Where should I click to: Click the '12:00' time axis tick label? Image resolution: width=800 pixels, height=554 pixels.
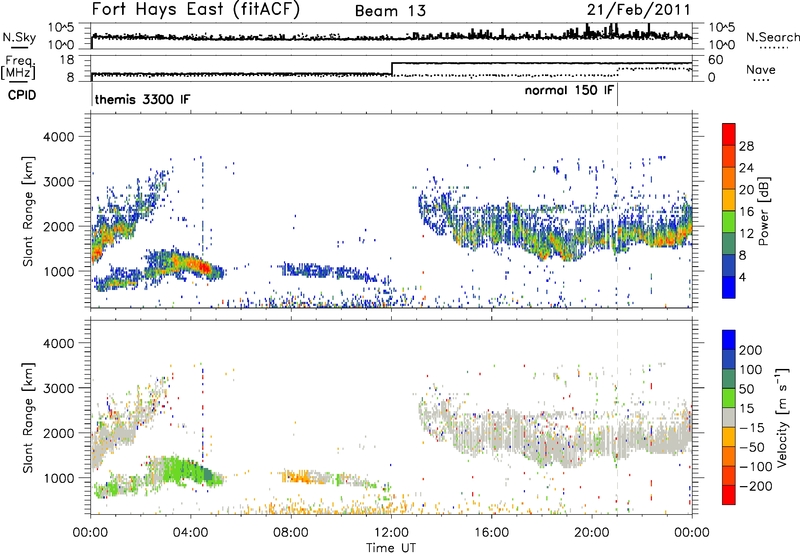[391, 533]
